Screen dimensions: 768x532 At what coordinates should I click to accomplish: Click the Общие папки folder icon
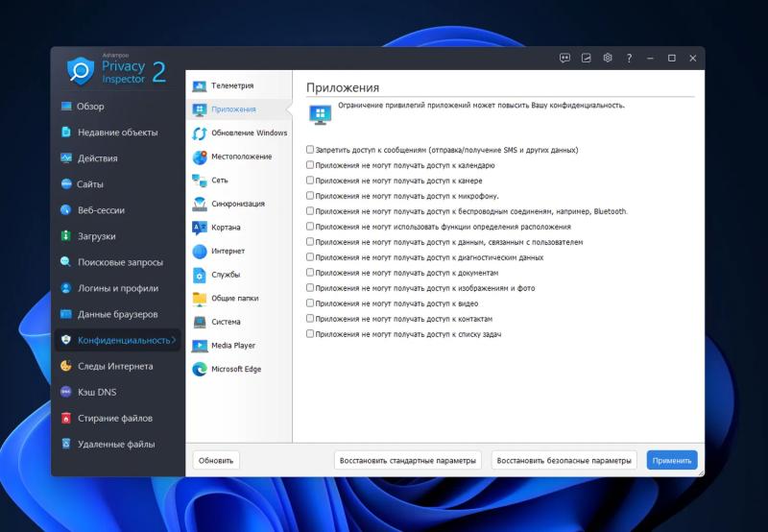click(x=200, y=299)
